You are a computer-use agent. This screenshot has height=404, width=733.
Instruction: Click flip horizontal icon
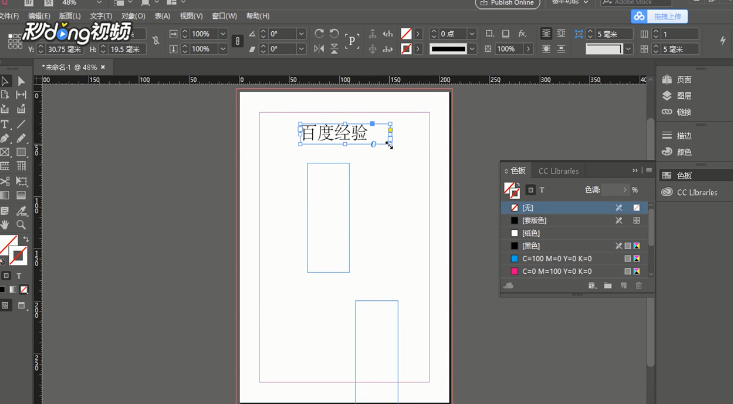319,49
